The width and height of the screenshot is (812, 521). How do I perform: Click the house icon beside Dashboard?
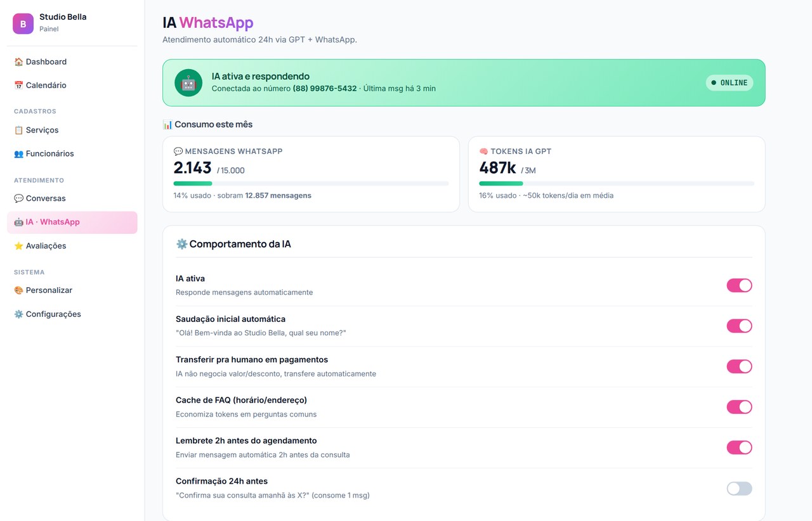tap(18, 61)
